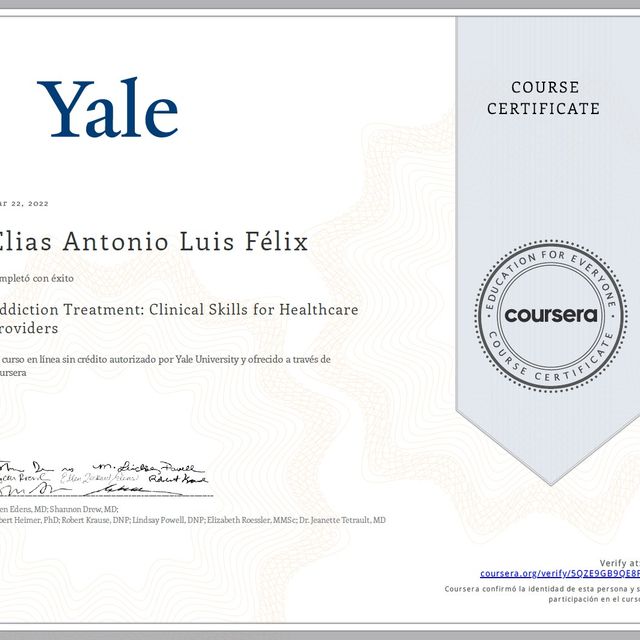Click the date text '22, 2022'
The height and width of the screenshot is (640, 640).
coord(30,204)
